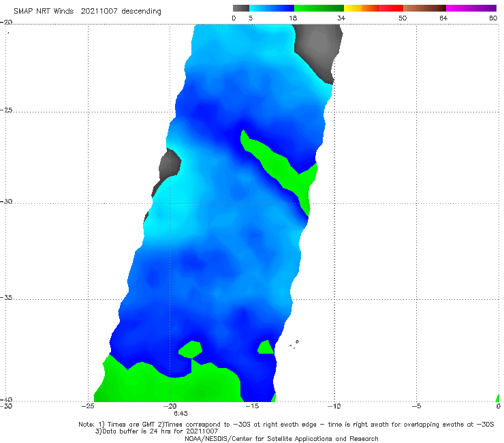Click the magenta segment of the color bar
Viewport: 504px width, 443px height.
471,8
